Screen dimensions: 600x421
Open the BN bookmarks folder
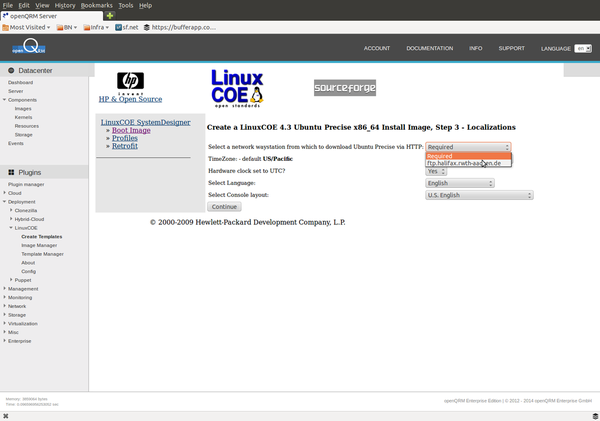point(67,27)
